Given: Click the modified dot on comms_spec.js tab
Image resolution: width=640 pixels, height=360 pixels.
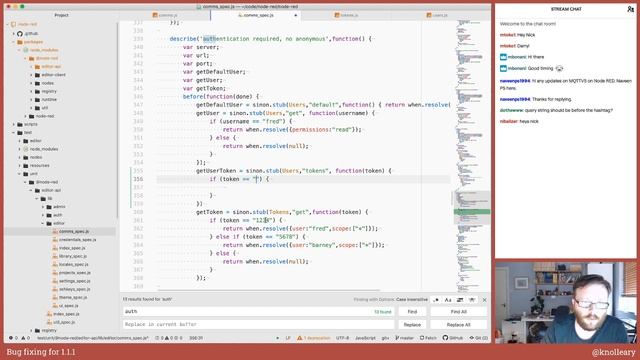Looking at the screenshot, I should tap(296, 16).
